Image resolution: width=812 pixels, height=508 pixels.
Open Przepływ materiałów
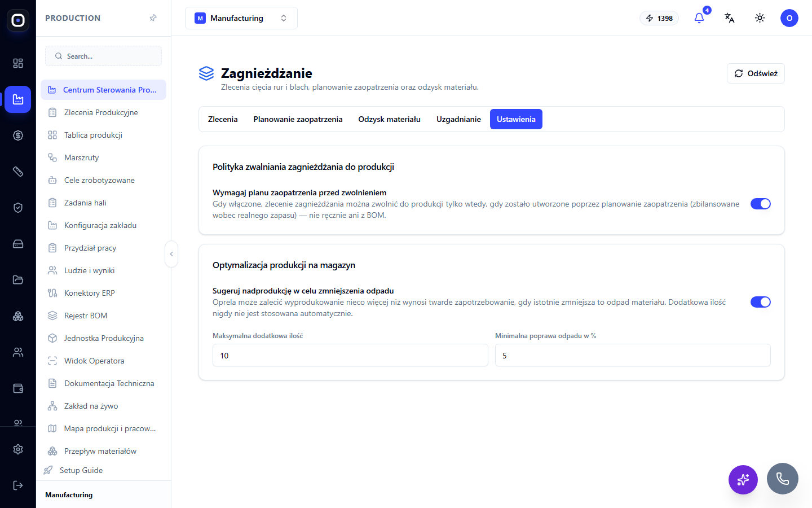103,451
